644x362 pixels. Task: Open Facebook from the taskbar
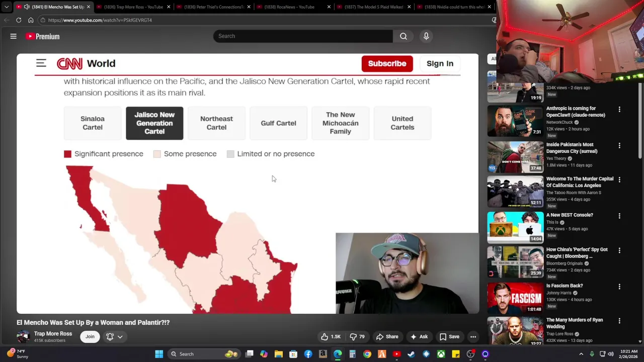(308, 354)
